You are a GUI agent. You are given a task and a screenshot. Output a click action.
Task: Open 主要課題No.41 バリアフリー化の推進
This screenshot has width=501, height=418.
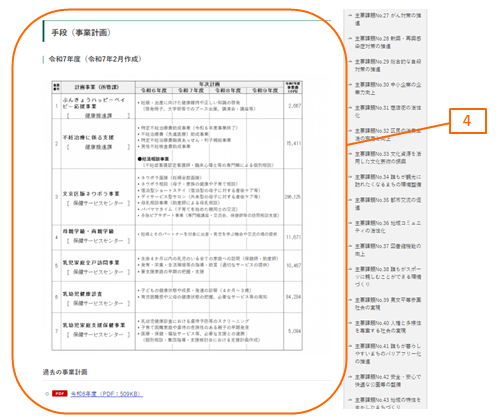click(388, 353)
